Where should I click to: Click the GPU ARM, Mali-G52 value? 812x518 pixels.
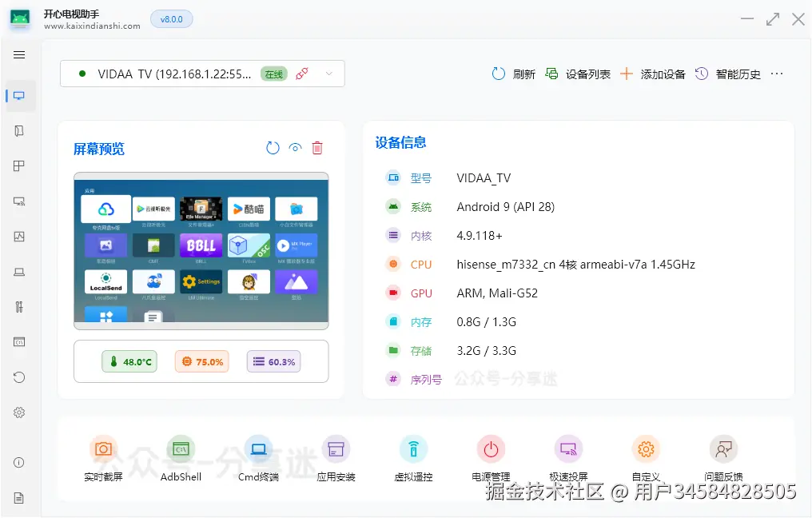[x=497, y=293]
